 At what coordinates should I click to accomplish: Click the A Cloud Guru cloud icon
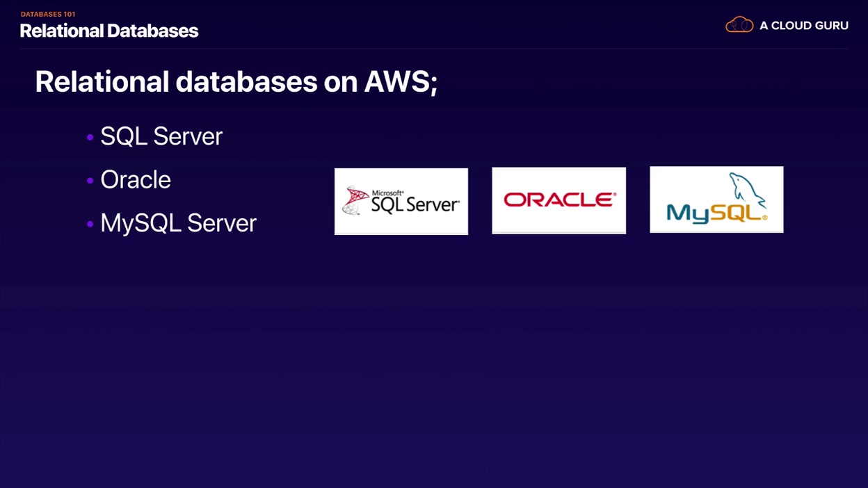point(739,25)
